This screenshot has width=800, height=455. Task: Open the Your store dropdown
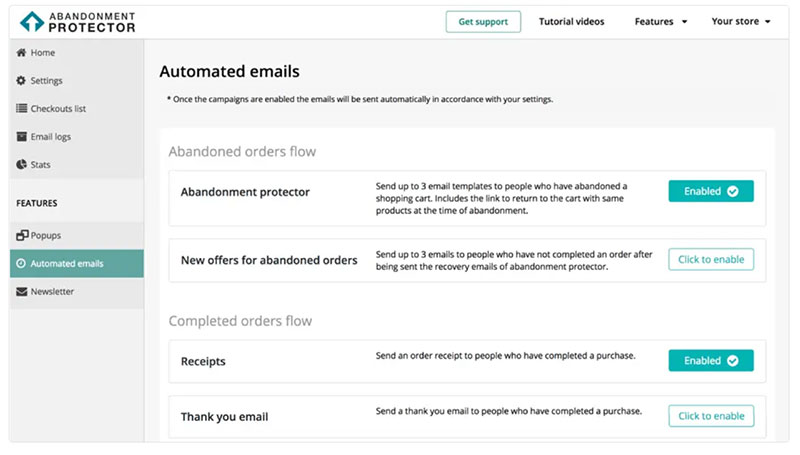point(741,21)
